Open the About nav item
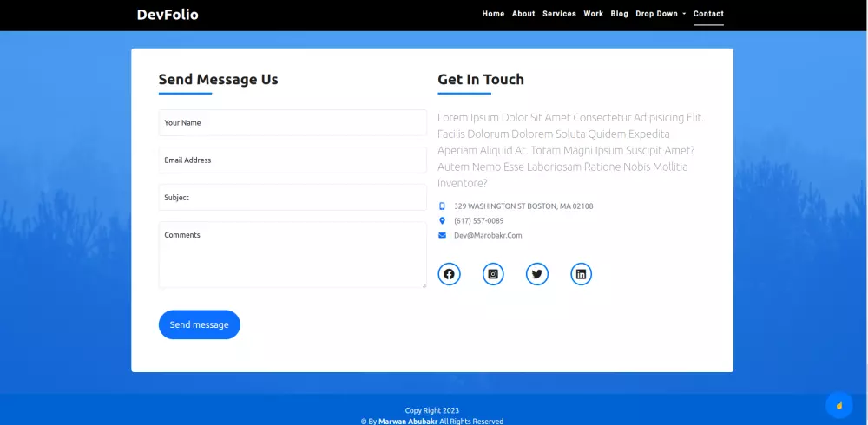The height and width of the screenshot is (425, 868). pyautogui.click(x=523, y=14)
